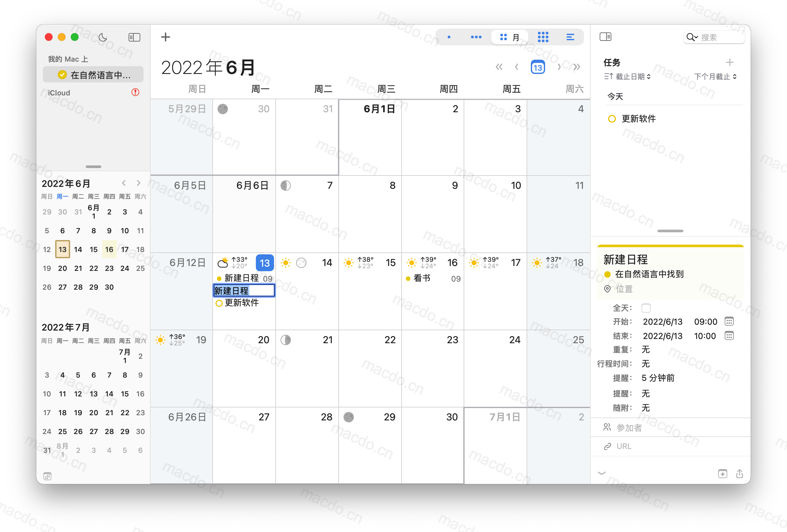Edit the end time 10:00
The height and width of the screenshot is (532, 787).
pyautogui.click(x=705, y=336)
